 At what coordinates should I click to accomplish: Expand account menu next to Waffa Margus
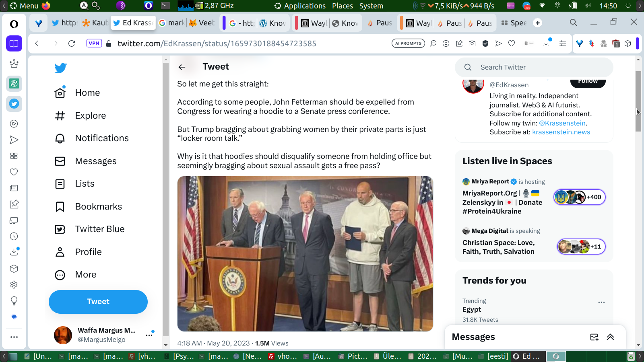pyautogui.click(x=149, y=335)
